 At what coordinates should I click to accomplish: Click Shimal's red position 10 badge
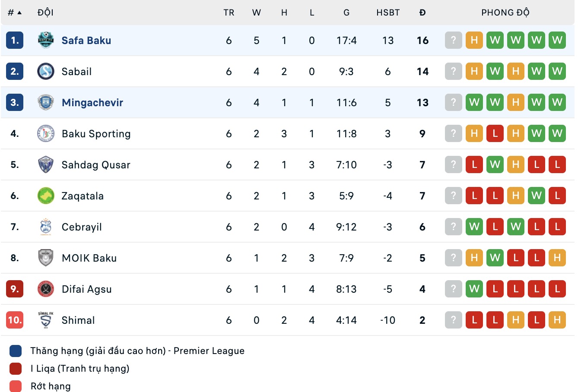(x=15, y=320)
